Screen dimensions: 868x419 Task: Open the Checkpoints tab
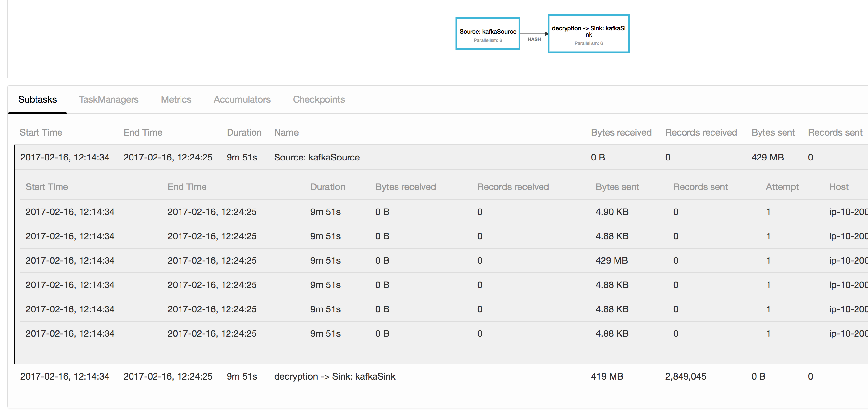pyautogui.click(x=318, y=99)
